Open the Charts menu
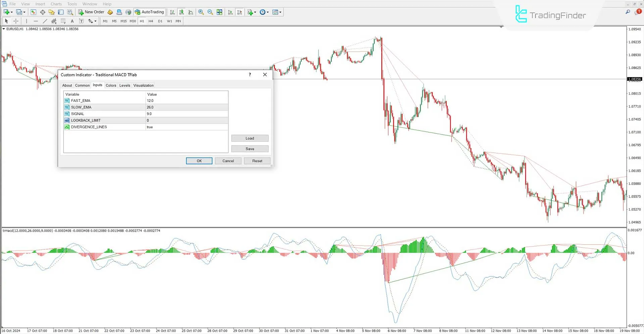Screen dimensions: 644x334 [x=56, y=4]
